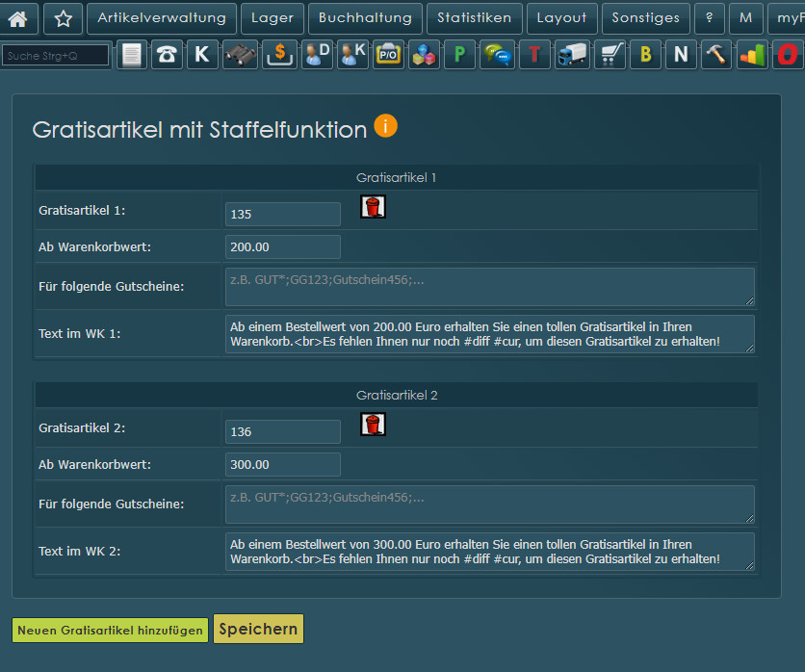Delete Gratisartikel 1 with trash icon

[x=373, y=207]
